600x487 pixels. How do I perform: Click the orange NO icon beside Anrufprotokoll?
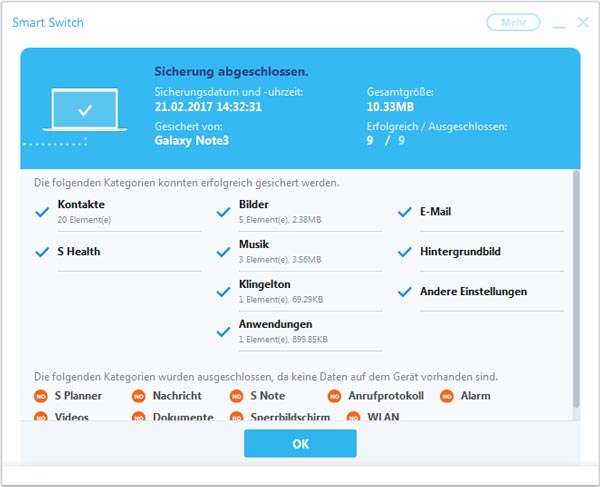click(x=335, y=397)
